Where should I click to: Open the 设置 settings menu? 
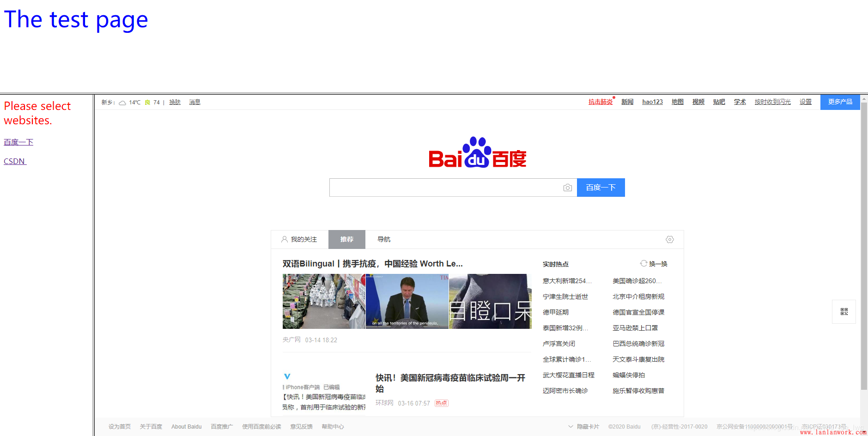point(805,102)
